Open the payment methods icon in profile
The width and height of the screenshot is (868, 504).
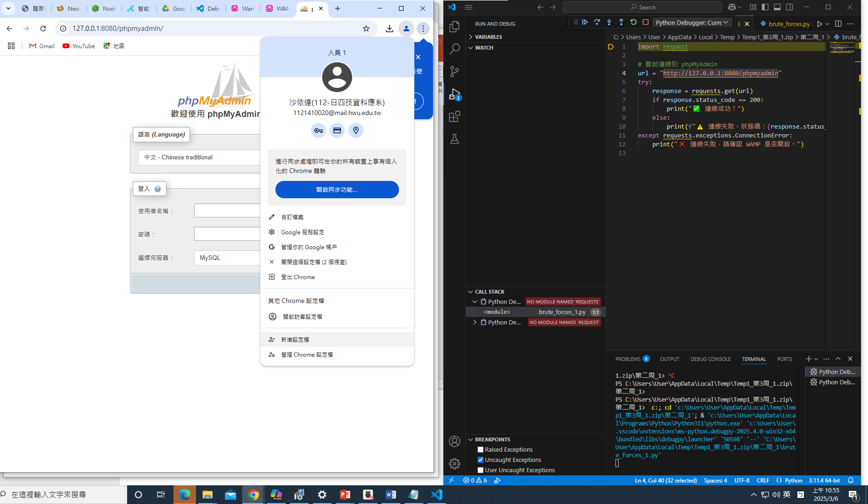click(337, 130)
